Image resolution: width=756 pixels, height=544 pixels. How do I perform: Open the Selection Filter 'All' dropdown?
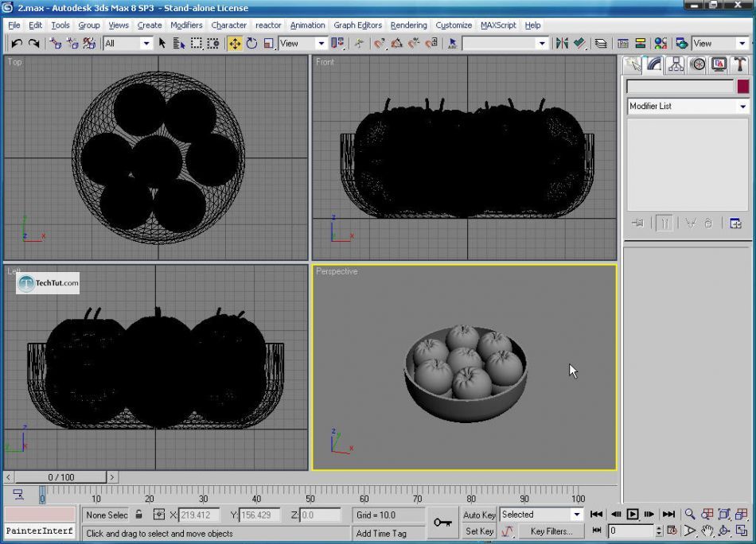click(128, 44)
